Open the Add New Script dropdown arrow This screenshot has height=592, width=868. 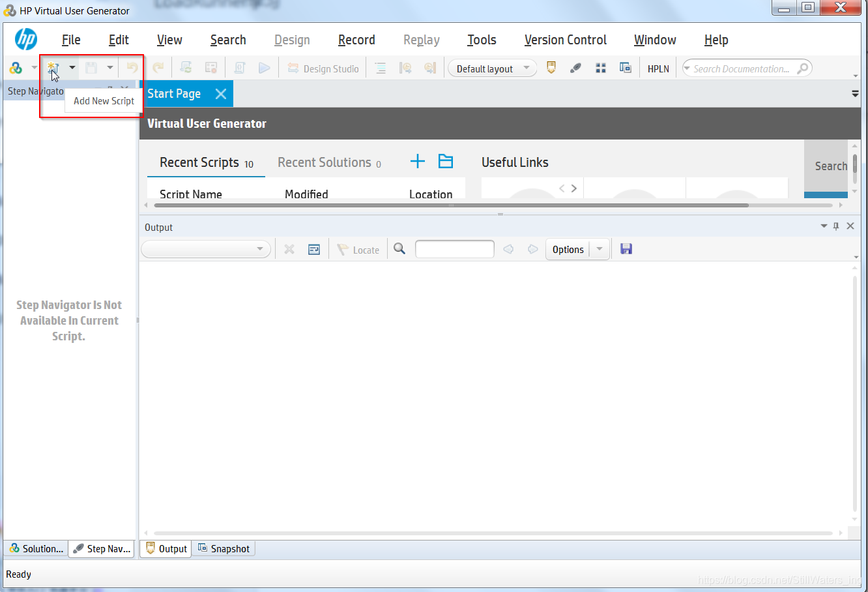coord(72,68)
